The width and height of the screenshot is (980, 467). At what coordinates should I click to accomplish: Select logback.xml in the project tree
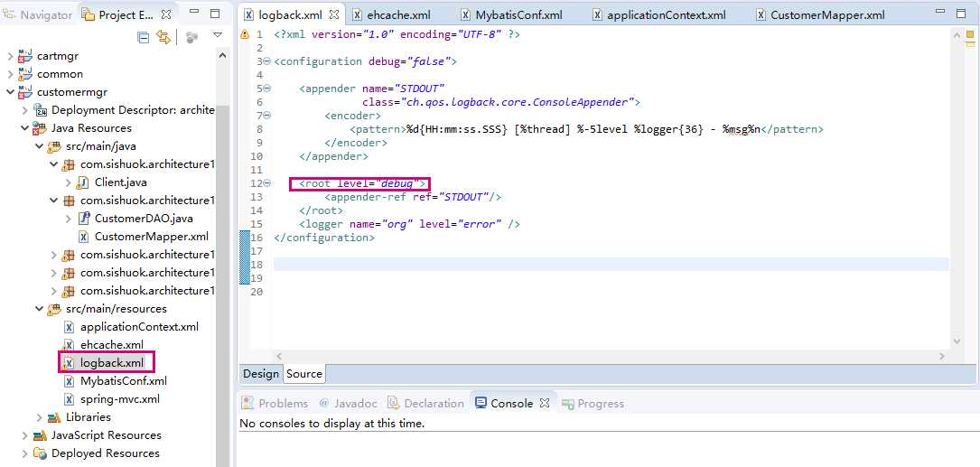click(112, 362)
